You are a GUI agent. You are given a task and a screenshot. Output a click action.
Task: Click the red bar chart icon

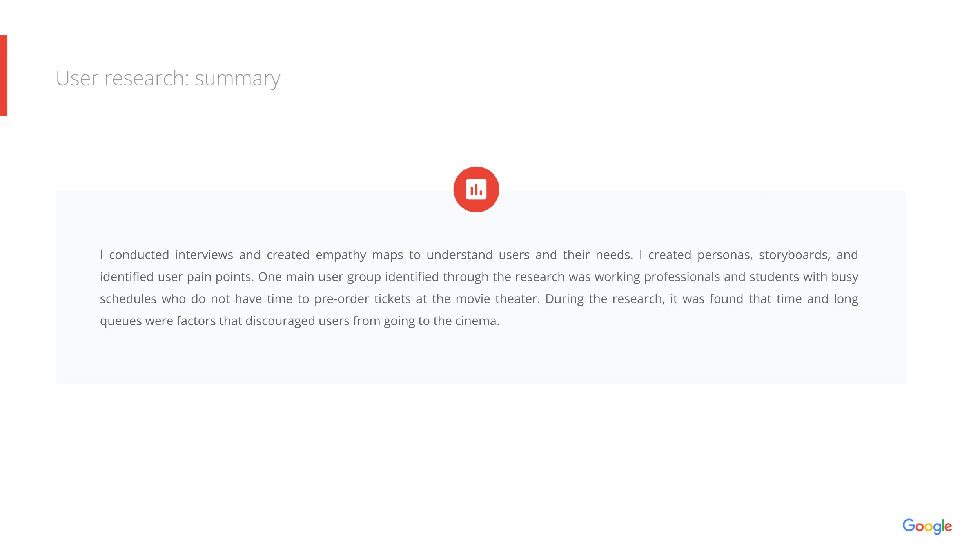[476, 190]
